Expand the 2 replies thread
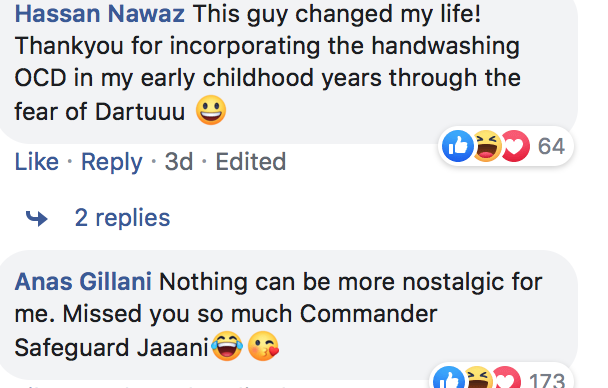 click(x=122, y=217)
